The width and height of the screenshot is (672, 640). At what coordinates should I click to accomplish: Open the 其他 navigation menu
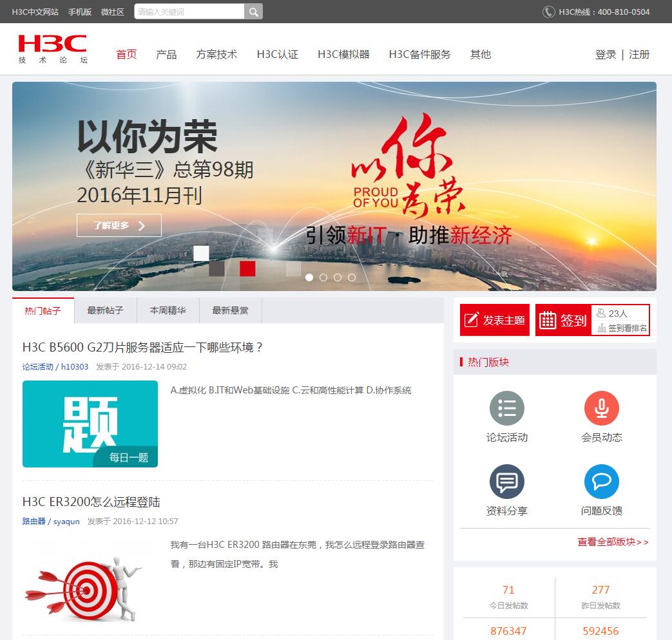pyautogui.click(x=481, y=54)
